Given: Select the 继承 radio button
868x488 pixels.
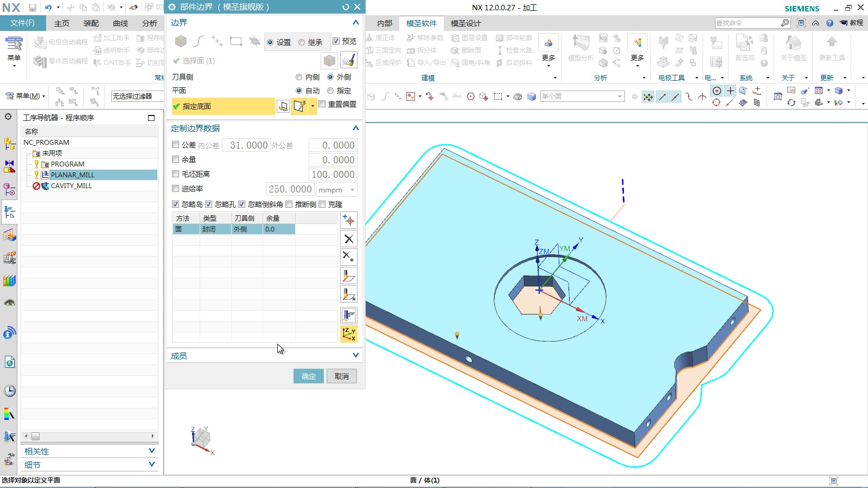Looking at the screenshot, I should pos(302,42).
